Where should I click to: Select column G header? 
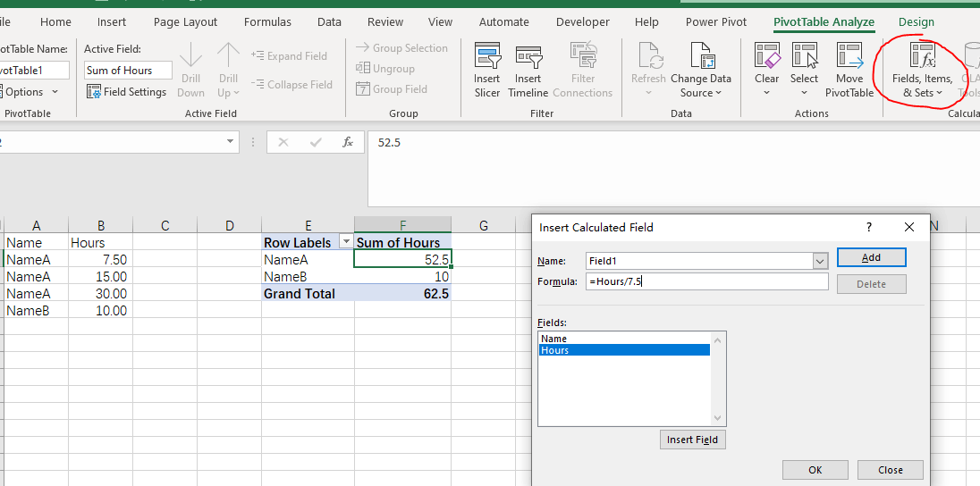[483, 225]
